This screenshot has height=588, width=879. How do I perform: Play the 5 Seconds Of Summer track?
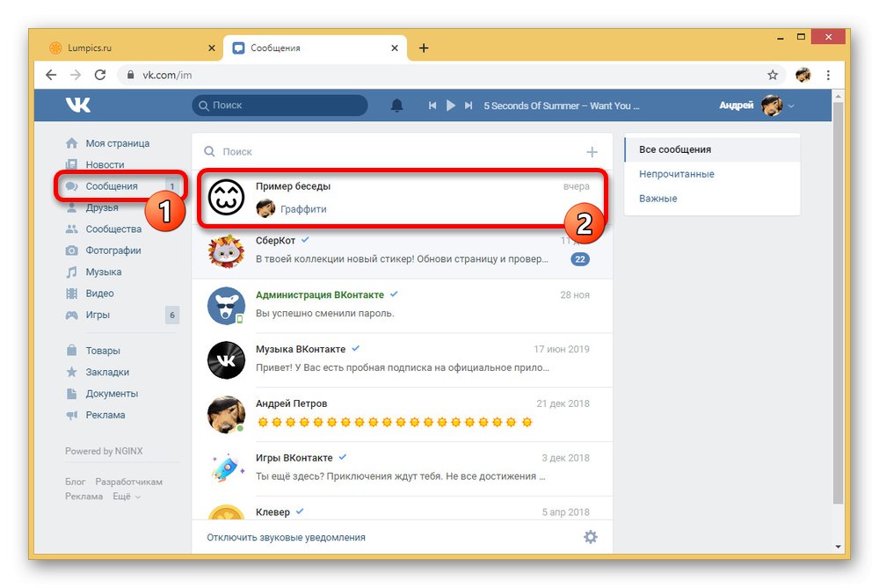coord(450,105)
